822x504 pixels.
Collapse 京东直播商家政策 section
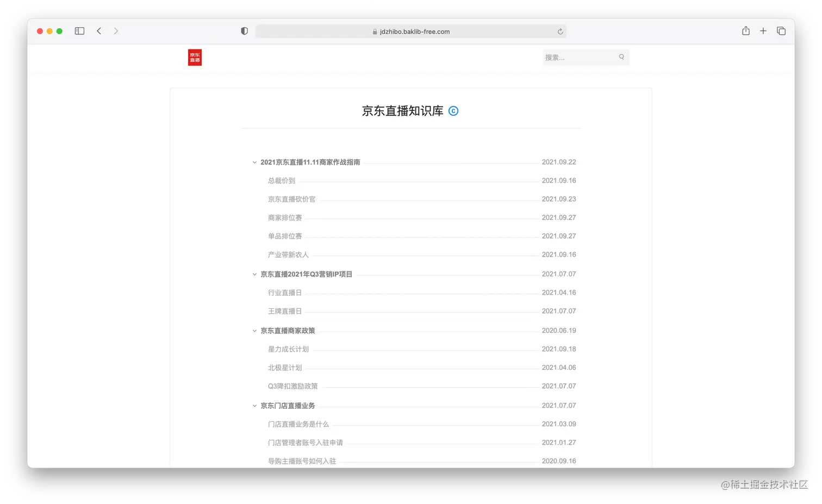click(254, 331)
